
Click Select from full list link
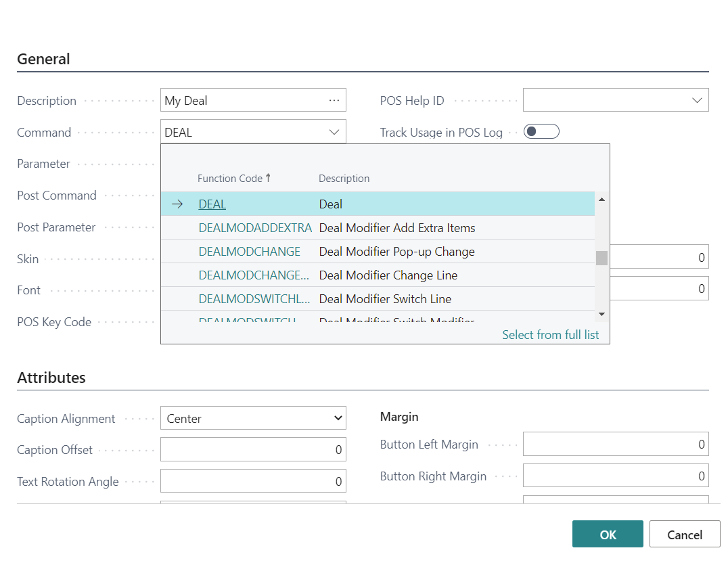(550, 335)
